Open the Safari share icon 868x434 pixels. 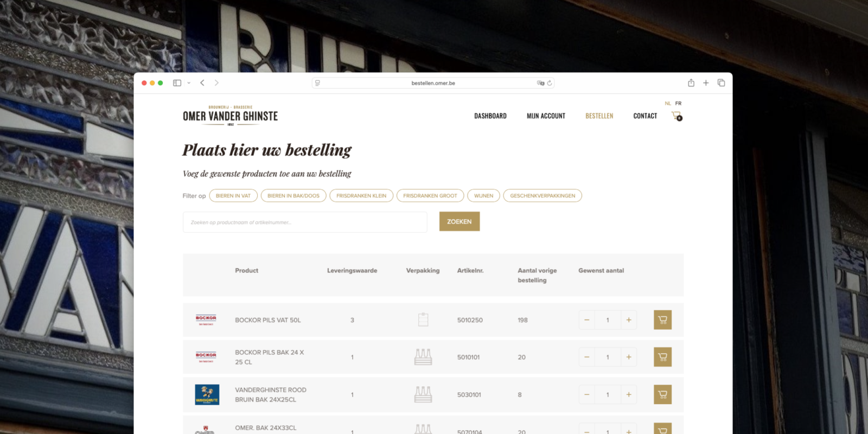(x=691, y=83)
